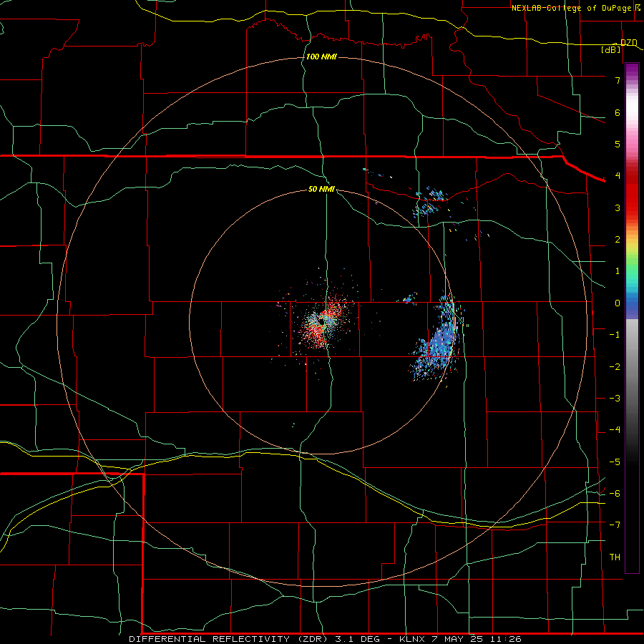This screenshot has height=644, width=644.
Task: Click the KLNX radar site at the rings' center
Action: point(322,321)
